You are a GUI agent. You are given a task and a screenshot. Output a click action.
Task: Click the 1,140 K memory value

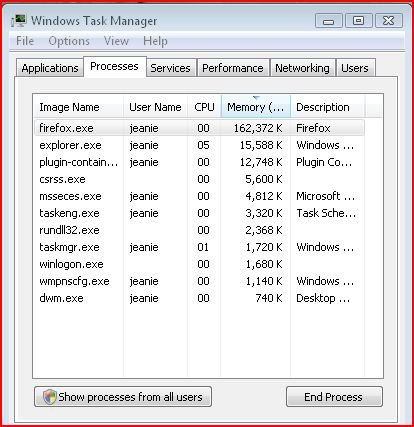[264, 281]
